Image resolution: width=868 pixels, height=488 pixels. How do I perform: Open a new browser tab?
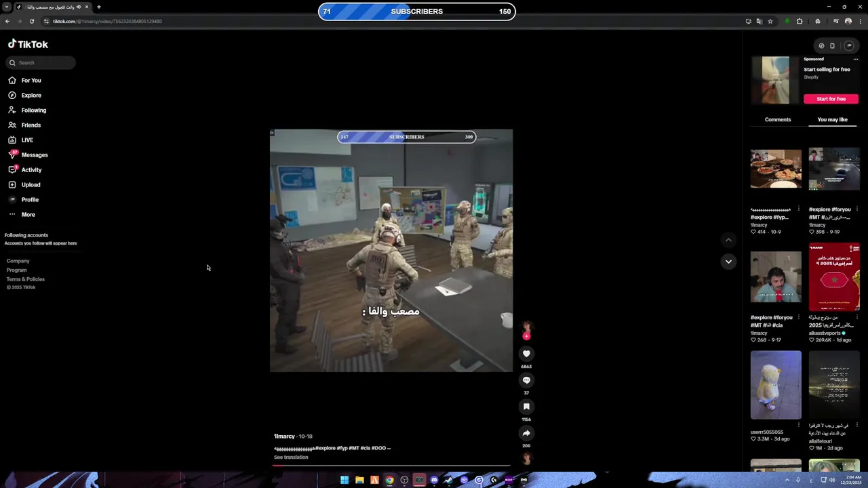tap(98, 7)
